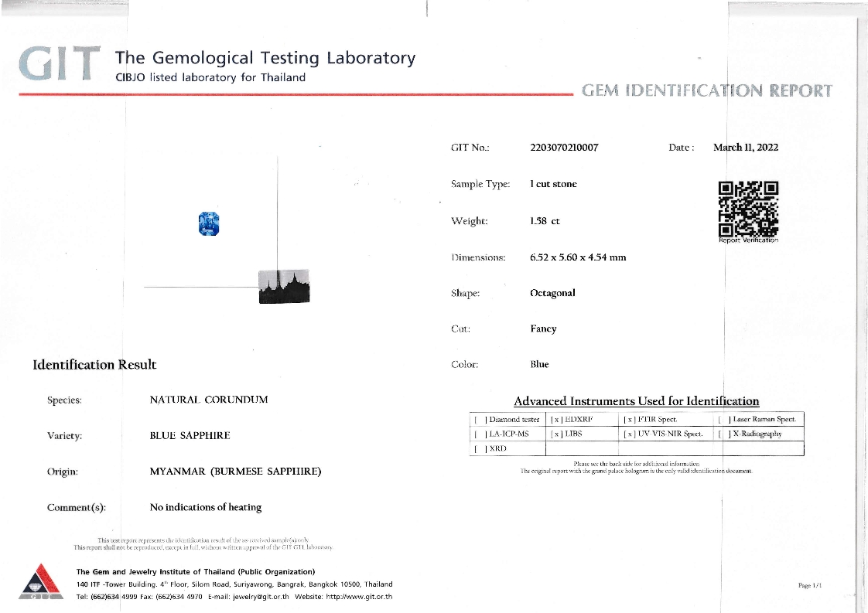The width and height of the screenshot is (868, 613).
Task: Check the Diamond tester checkbox
Action: (480, 420)
